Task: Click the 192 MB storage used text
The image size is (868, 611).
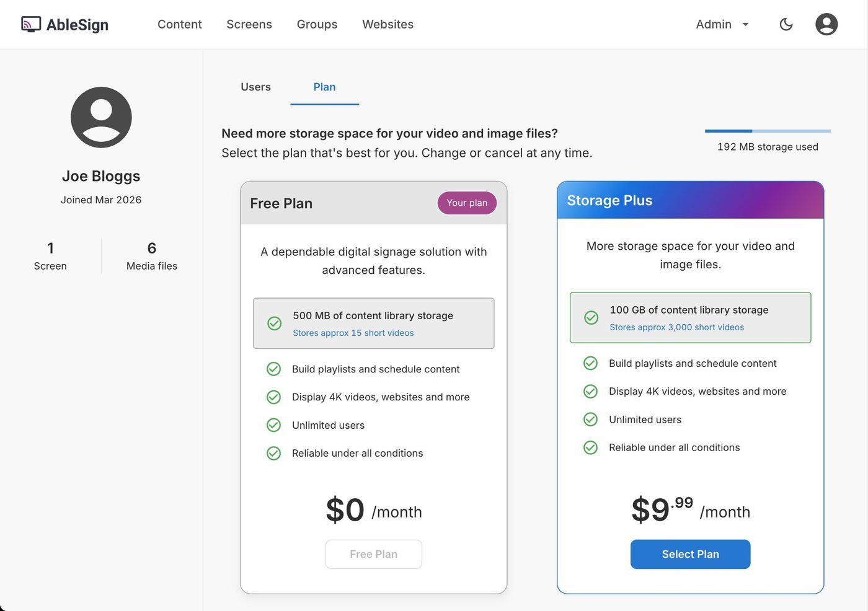Action: pos(768,147)
